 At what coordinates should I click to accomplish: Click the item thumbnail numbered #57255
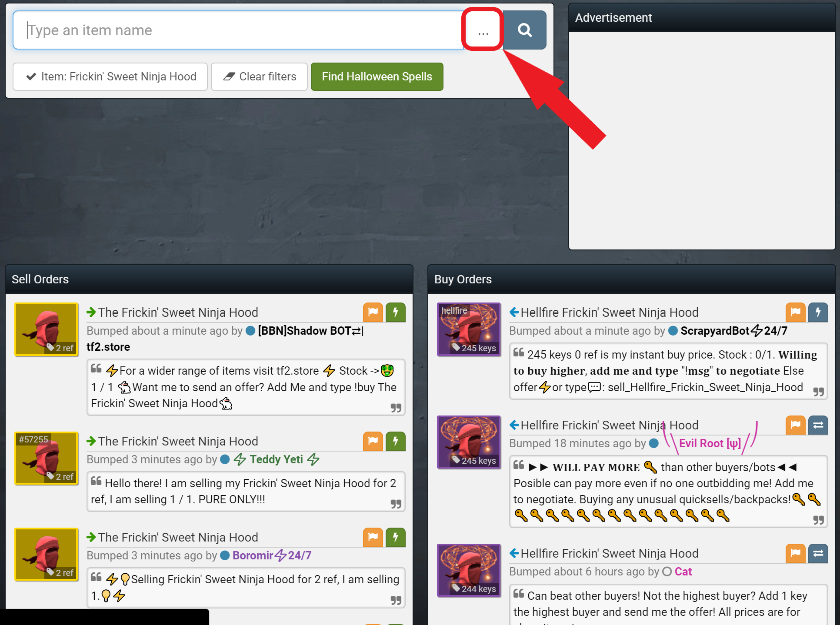coord(47,458)
